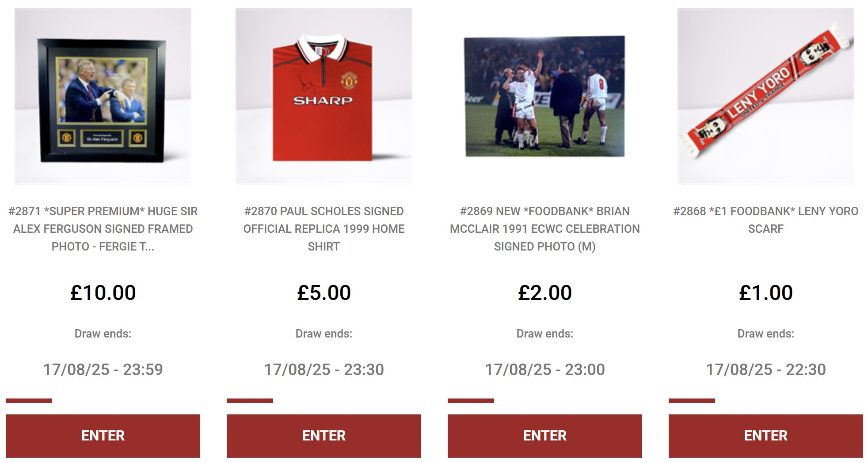The width and height of the screenshot is (868, 463).
Task: Click the 17/08/25 - 22:30 draw end time
Action: tap(766, 369)
